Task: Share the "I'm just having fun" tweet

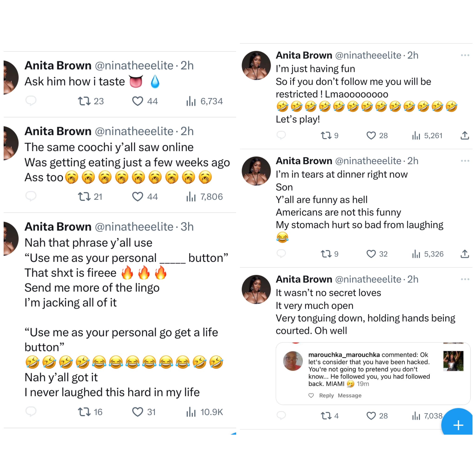Action: coord(464,135)
